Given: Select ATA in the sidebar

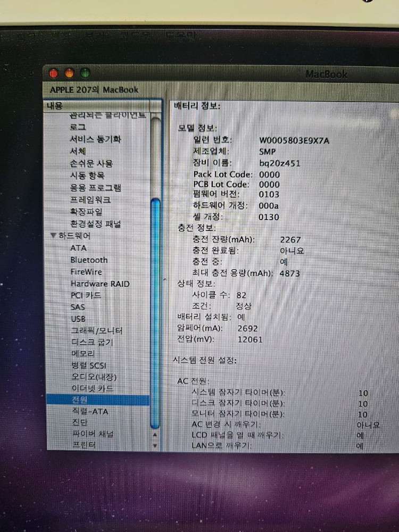Looking at the screenshot, I should [x=78, y=248].
